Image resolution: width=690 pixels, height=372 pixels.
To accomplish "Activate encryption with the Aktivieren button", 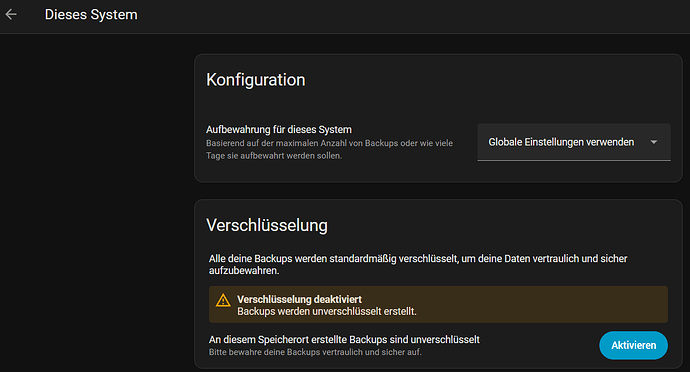I will [x=633, y=345].
